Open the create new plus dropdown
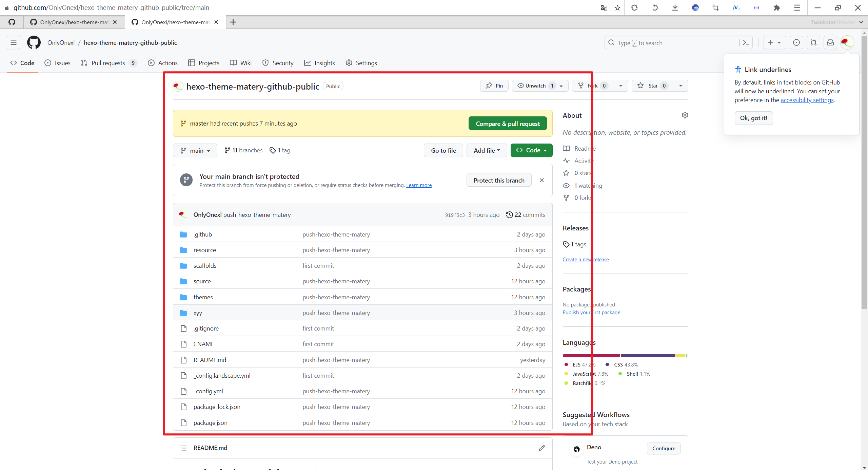Screen dimensions: 868x470 coord(774,42)
